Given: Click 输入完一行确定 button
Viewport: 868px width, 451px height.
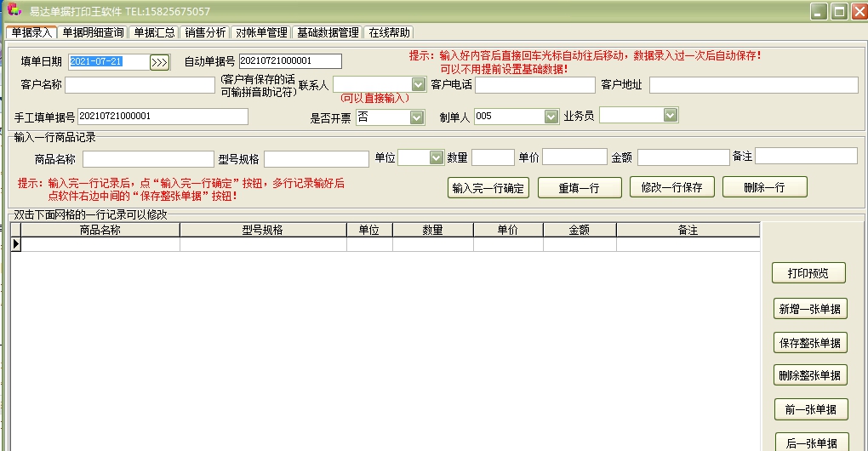Looking at the screenshot, I should [488, 188].
